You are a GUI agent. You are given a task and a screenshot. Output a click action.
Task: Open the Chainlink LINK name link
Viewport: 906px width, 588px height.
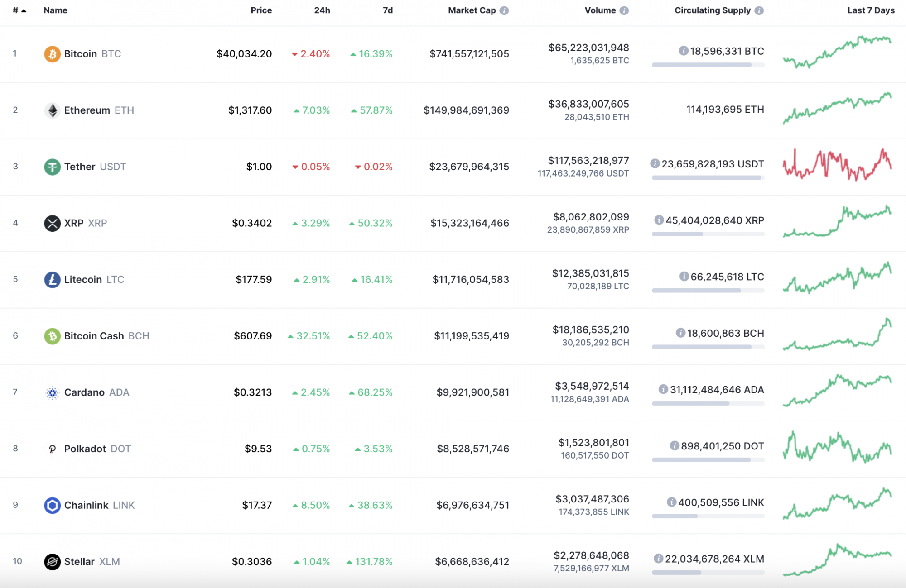(86, 505)
